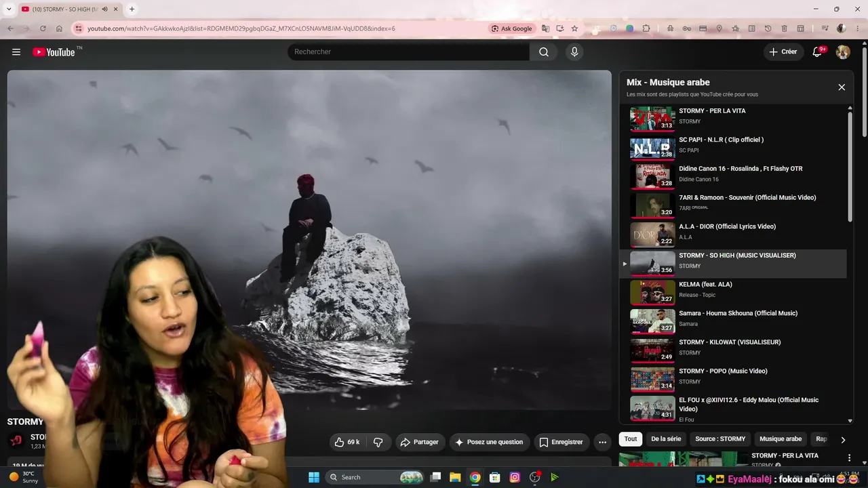Open the weather widget showing 30°C Sunny
This screenshot has height=488, width=868.
(24, 477)
